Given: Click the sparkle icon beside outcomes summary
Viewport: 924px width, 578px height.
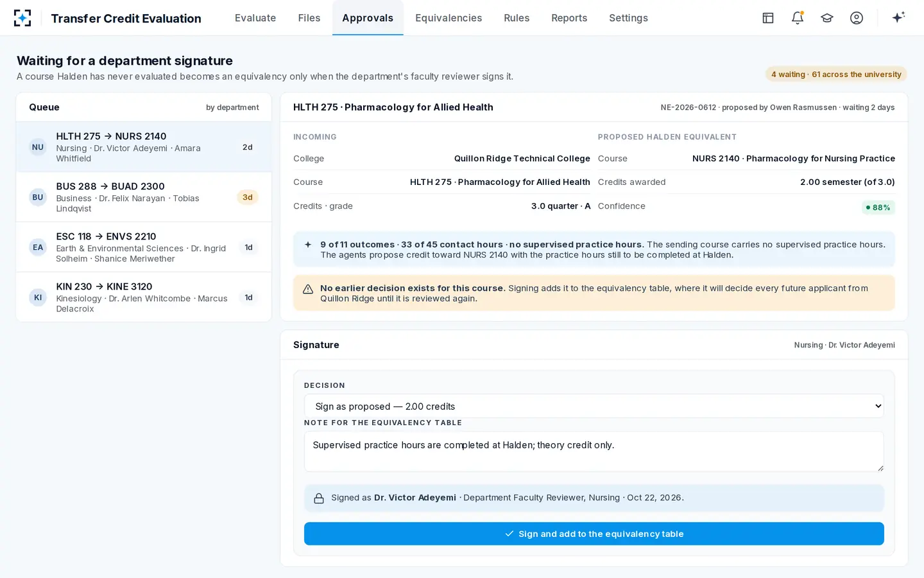Looking at the screenshot, I should click(308, 245).
